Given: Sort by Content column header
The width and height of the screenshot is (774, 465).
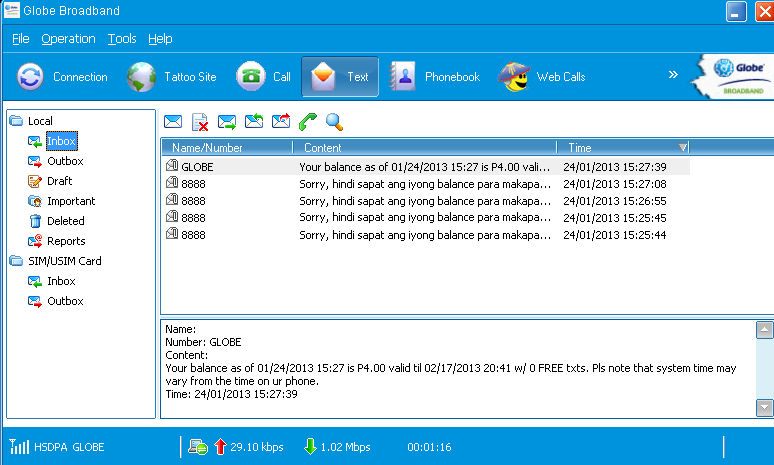Looking at the screenshot, I should [425, 148].
